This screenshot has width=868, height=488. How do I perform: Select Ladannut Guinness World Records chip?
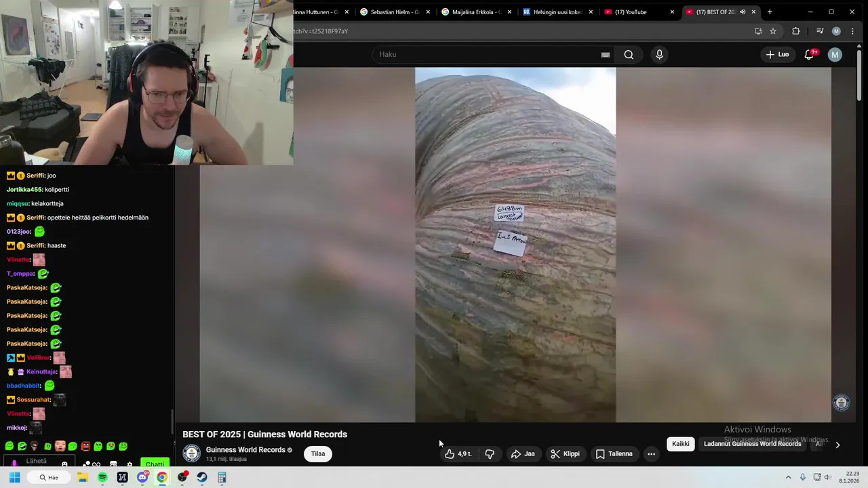point(752,444)
